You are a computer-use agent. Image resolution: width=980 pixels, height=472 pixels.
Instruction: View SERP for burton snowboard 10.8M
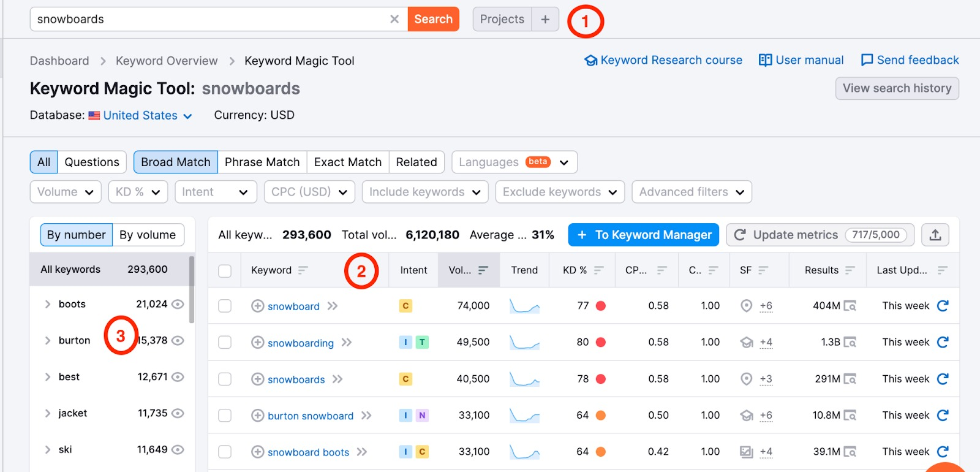point(850,416)
